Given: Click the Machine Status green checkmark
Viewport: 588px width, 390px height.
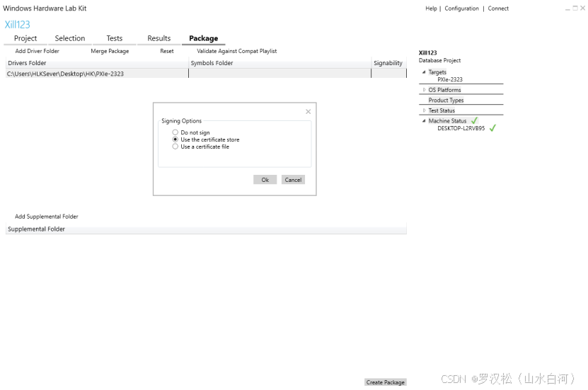Looking at the screenshot, I should coord(474,120).
